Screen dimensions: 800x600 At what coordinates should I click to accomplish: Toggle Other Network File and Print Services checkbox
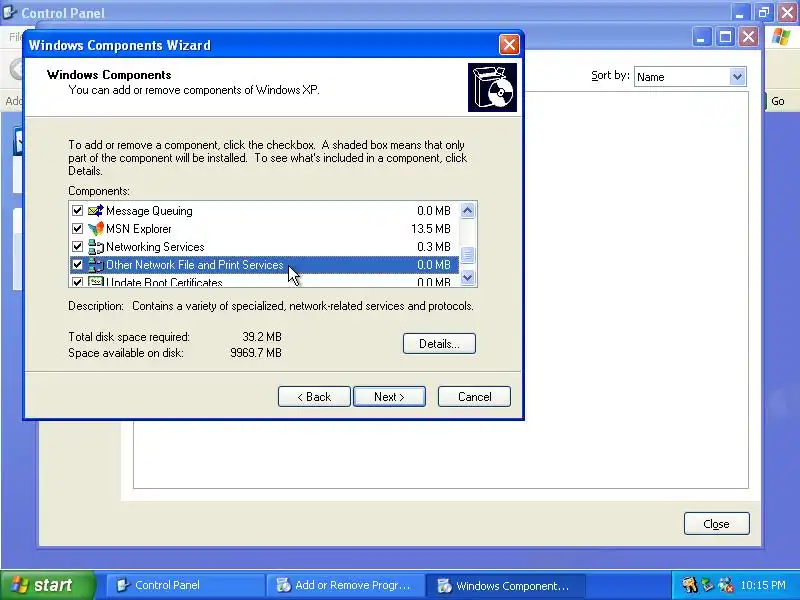77,265
